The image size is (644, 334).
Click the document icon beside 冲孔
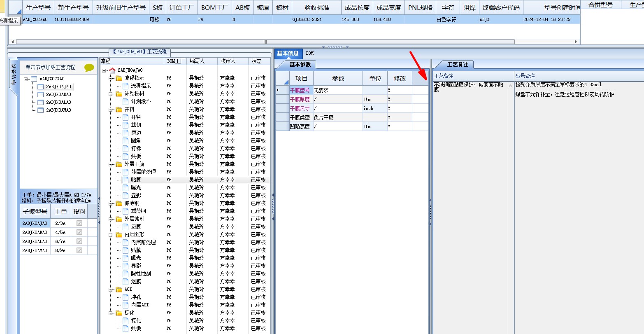[126, 297]
